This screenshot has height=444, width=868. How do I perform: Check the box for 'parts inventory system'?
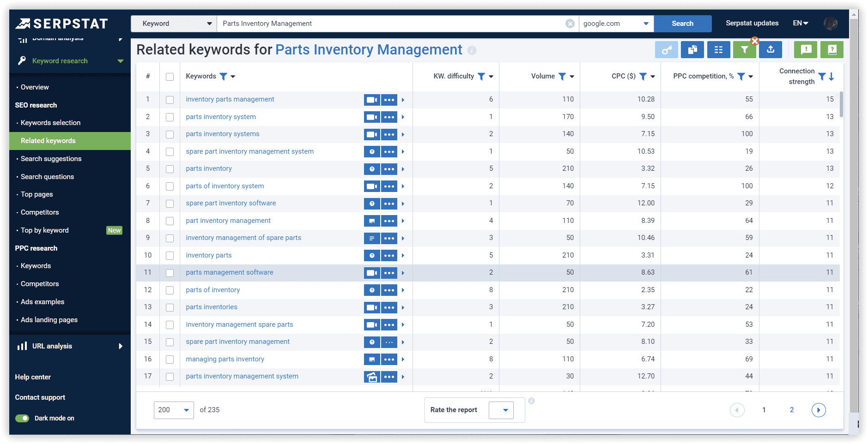[x=170, y=117]
